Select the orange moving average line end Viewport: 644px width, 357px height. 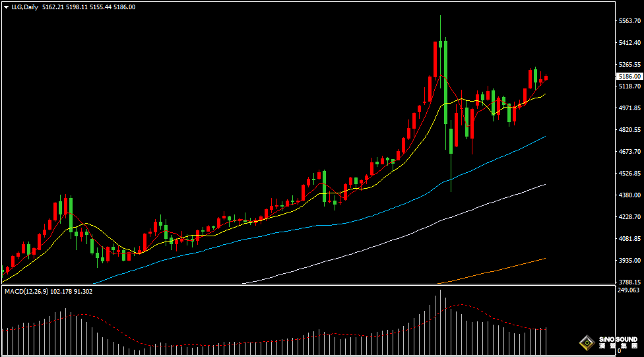point(544,259)
